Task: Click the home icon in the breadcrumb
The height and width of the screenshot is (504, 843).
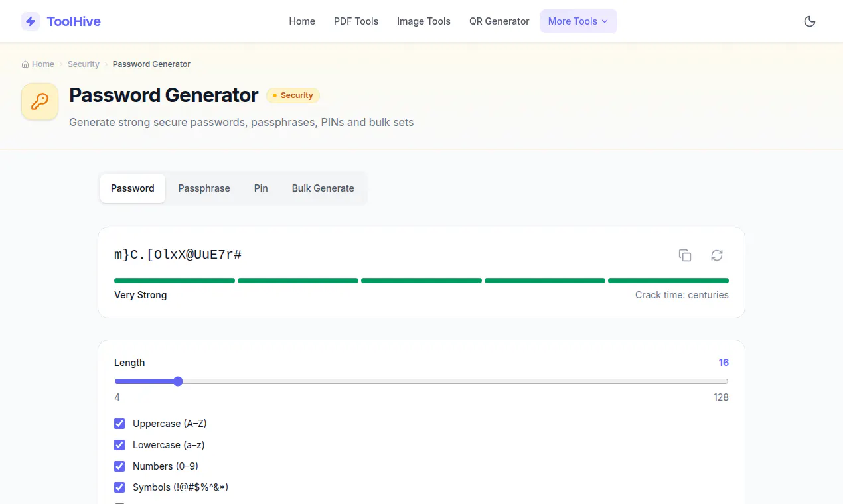Action: click(25, 64)
